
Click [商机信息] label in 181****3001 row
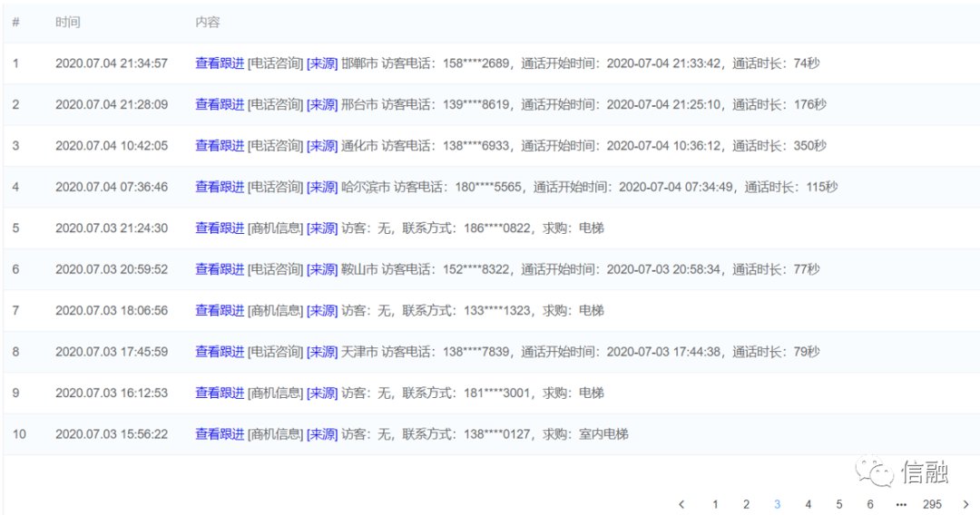[276, 393]
